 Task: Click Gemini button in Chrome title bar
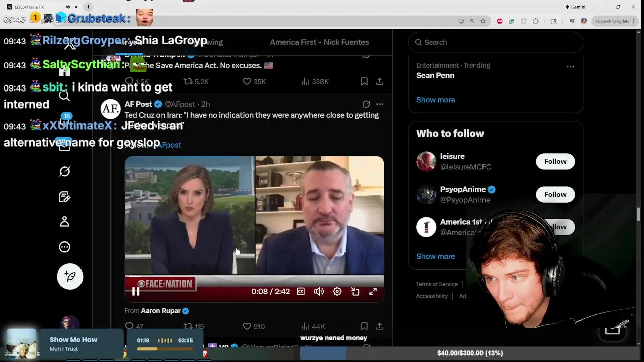575,7
